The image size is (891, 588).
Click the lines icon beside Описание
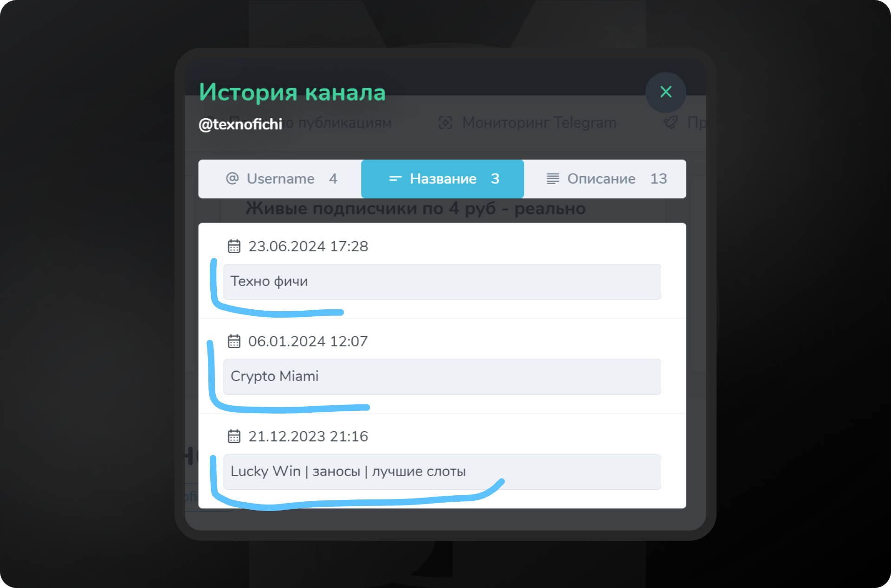553,179
